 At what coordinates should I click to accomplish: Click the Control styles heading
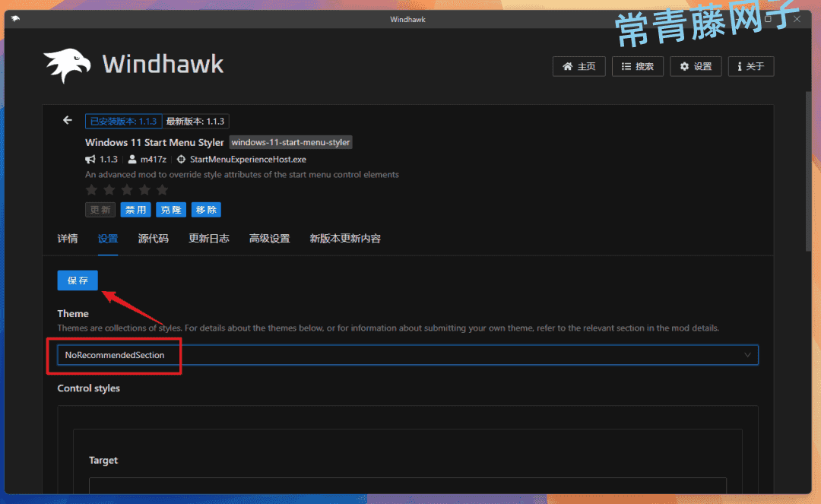coord(88,388)
